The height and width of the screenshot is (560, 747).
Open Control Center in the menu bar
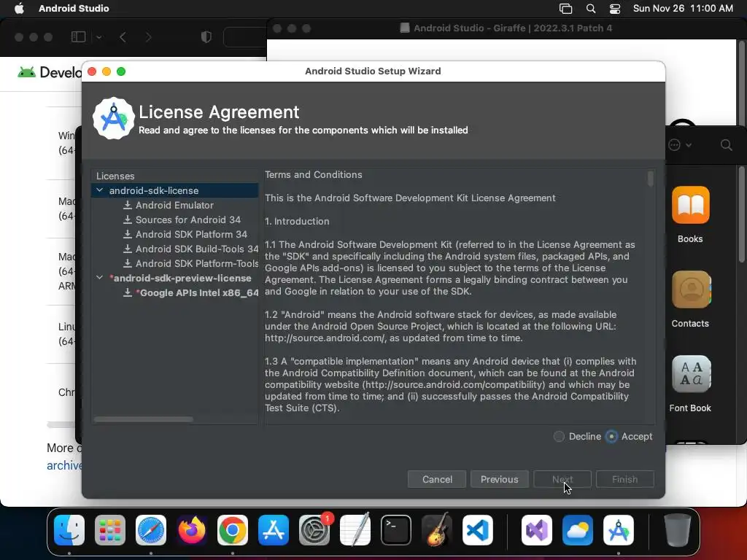click(x=615, y=8)
